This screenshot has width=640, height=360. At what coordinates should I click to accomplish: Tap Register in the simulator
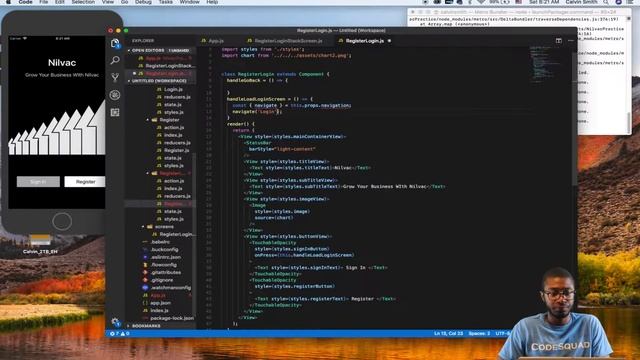point(84,182)
